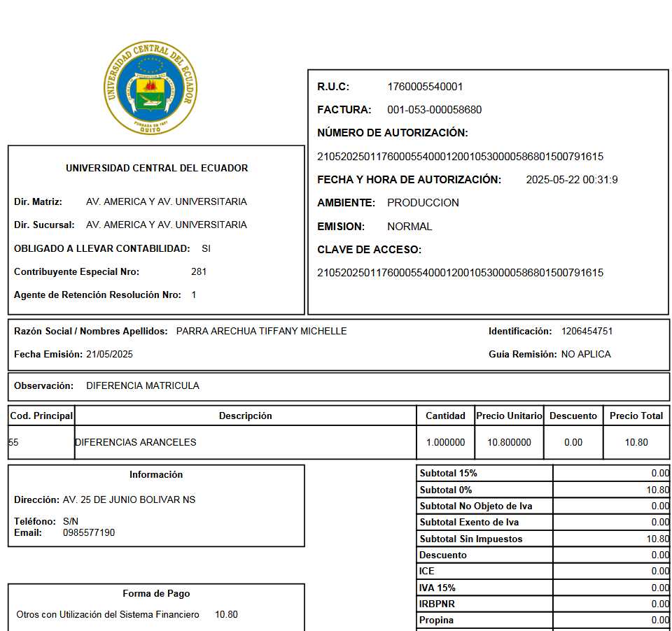Select the Subtotal Sin Impuestos amount 10.80
Image resolution: width=672 pixels, height=631 pixels.
pyautogui.click(x=658, y=539)
